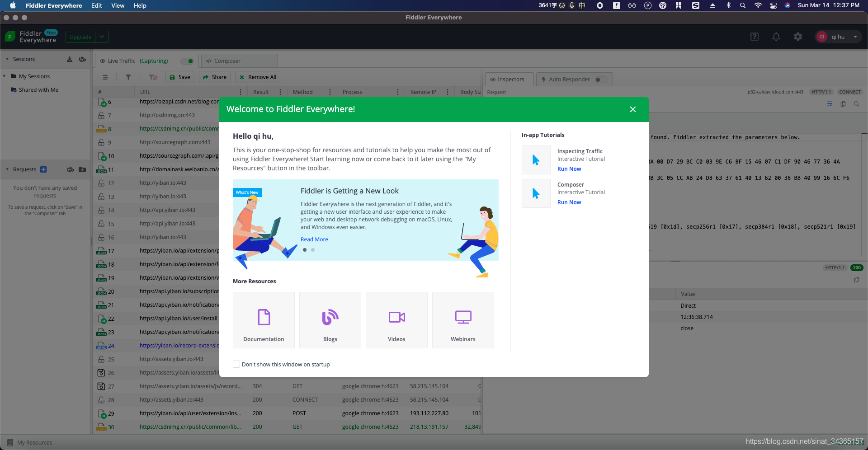This screenshot has width=868, height=450.
Task: Switch to the Inspectors tab
Action: click(509, 80)
